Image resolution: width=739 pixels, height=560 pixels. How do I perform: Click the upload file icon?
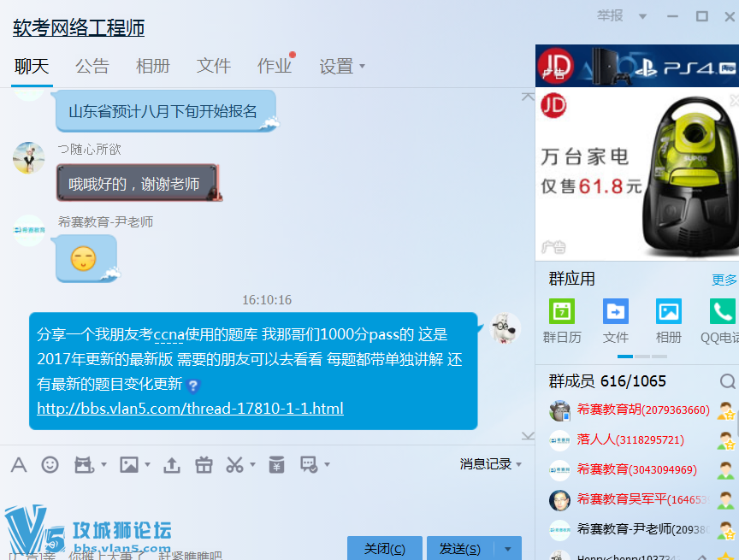pos(172,465)
